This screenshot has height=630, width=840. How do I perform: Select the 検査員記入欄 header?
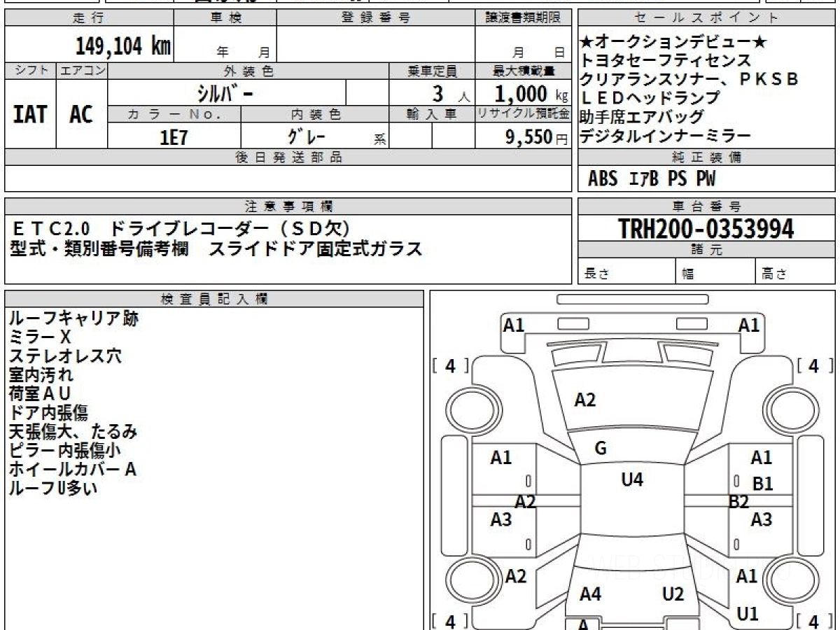[x=214, y=299]
